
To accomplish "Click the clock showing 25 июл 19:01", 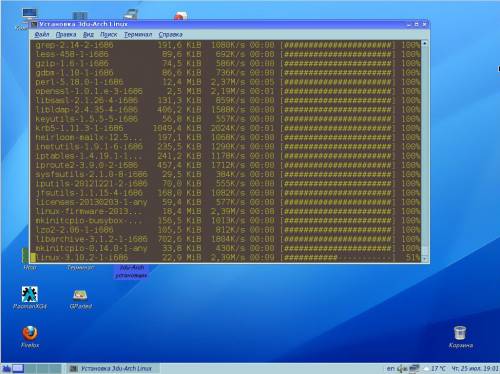I will (475, 369).
